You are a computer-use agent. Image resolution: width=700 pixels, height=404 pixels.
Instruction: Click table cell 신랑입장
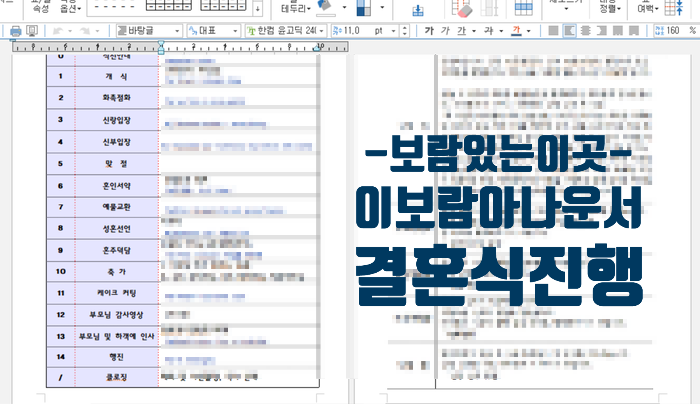(117, 120)
